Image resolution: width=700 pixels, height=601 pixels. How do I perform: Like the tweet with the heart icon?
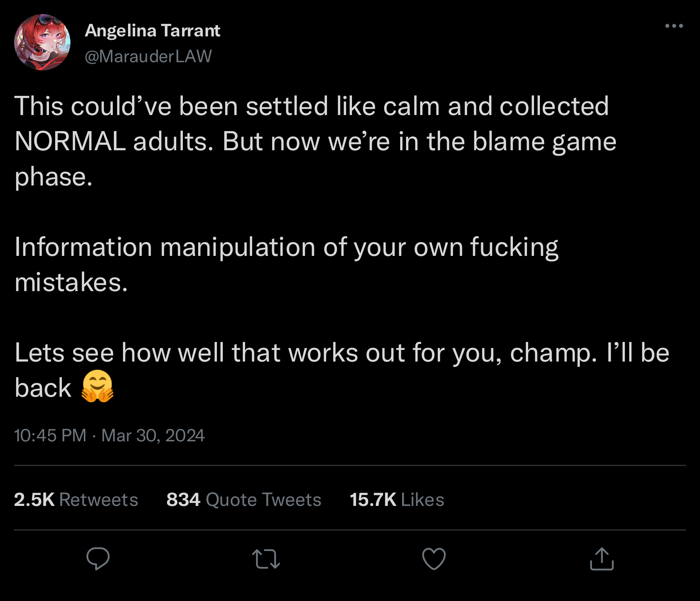click(x=434, y=559)
